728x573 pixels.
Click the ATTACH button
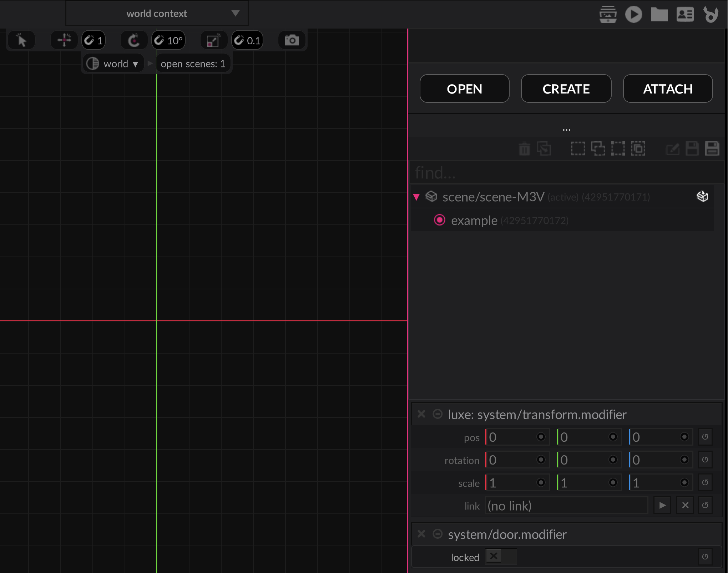[x=668, y=89]
